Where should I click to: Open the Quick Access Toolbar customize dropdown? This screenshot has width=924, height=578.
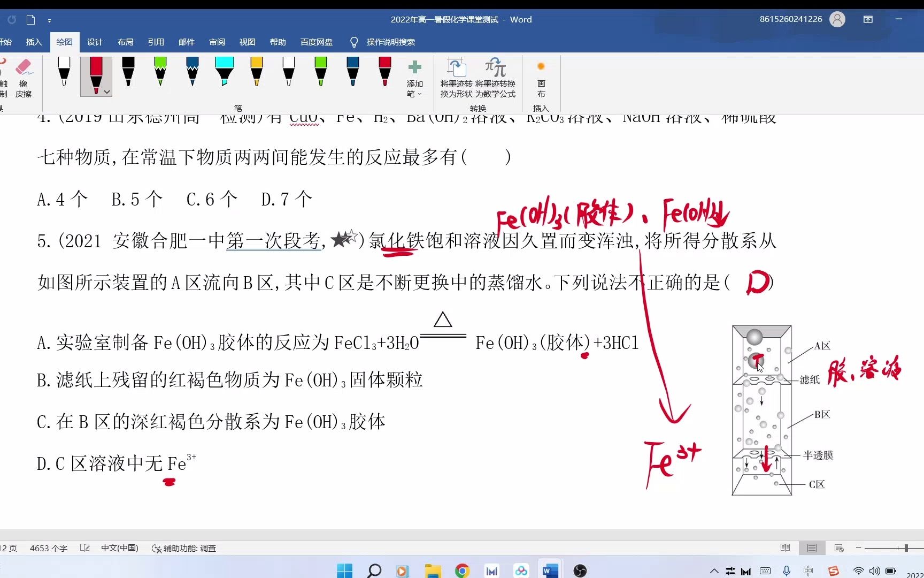point(49,20)
